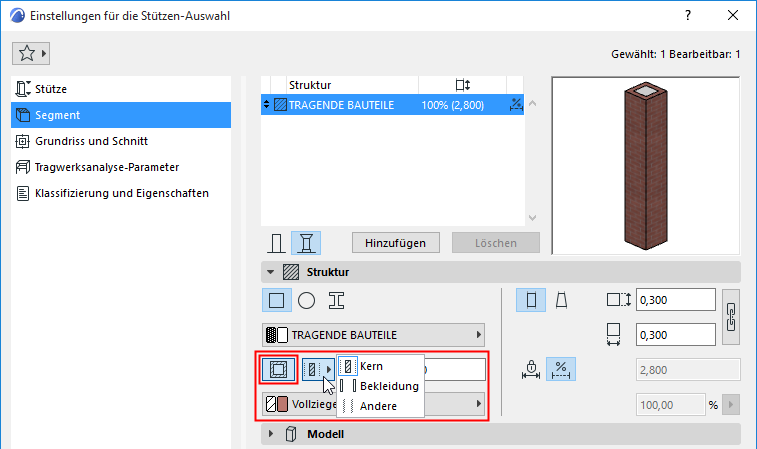Image resolution: width=757 pixels, height=449 pixels.
Task: Select the Segment page in the sidebar
Action: (x=121, y=115)
